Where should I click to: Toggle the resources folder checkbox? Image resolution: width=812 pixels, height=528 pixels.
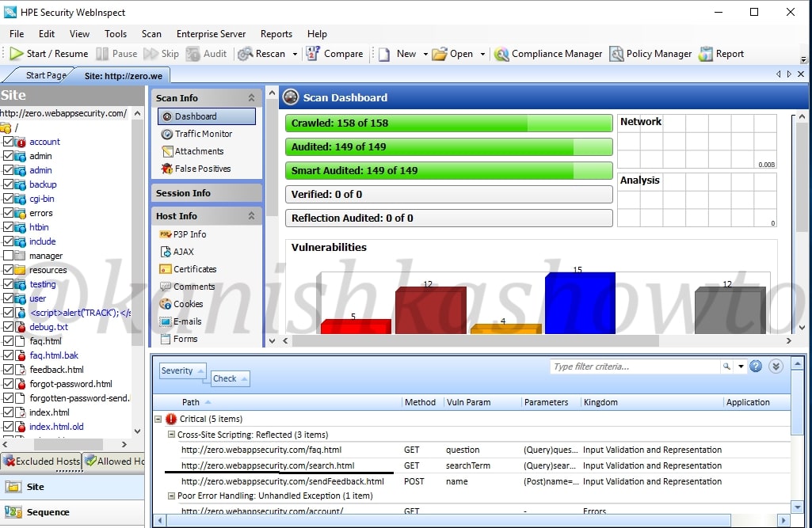(8, 270)
